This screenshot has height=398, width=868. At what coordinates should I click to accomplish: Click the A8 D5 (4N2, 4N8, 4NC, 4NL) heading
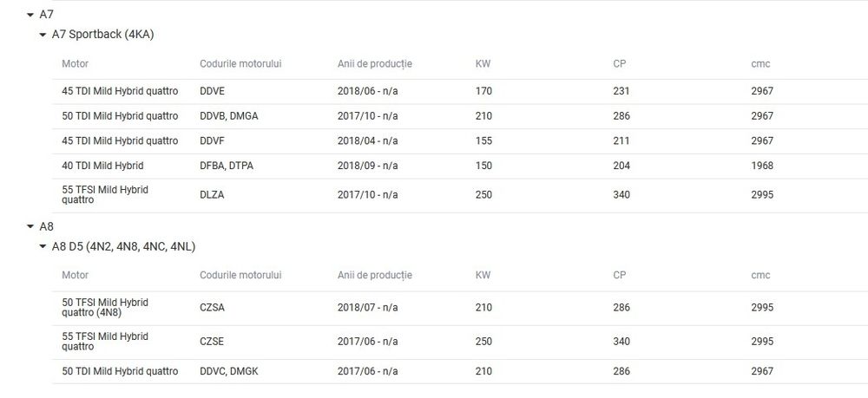click(x=123, y=247)
